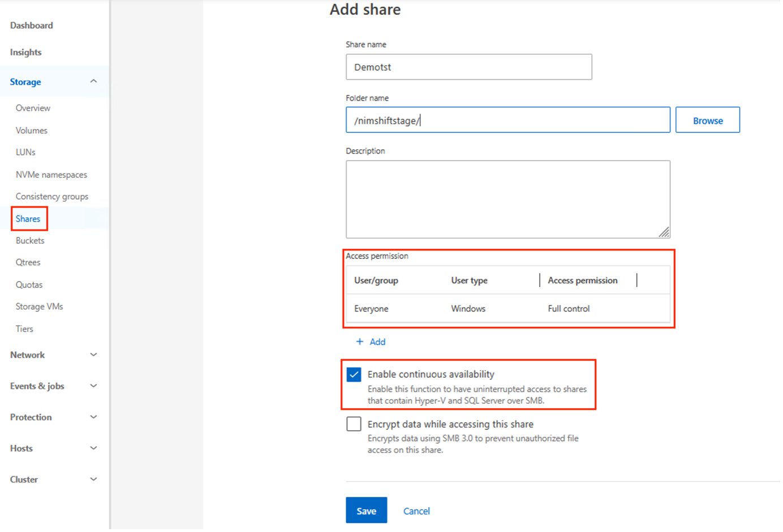This screenshot has height=532, width=783.
Task: Click into the Description text area
Action: [507, 199]
